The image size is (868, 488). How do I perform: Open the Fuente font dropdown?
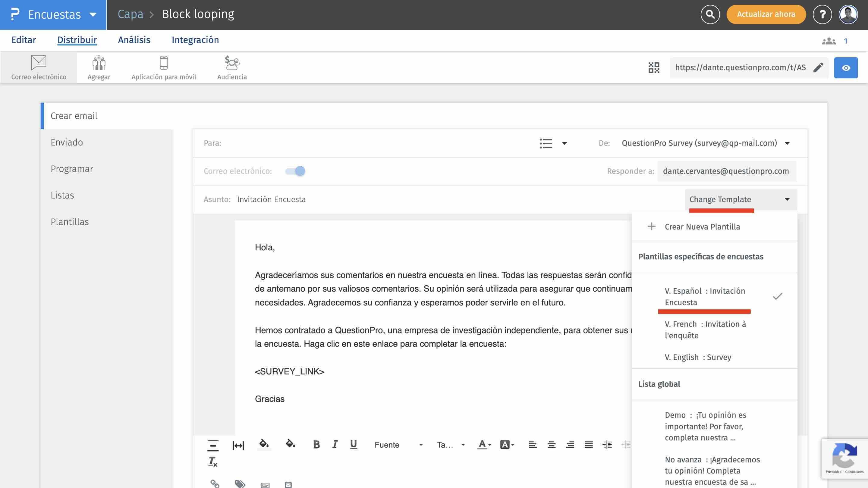point(398,445)
